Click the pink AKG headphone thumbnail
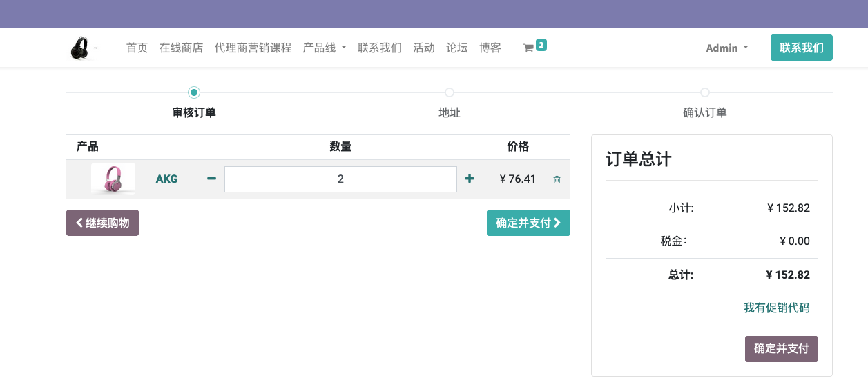The height and width of the screenshot is (389, 868). pos(113,179)
